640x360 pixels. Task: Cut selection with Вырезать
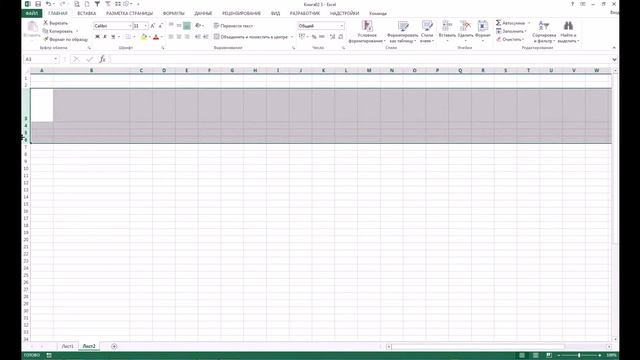click(x=56, y=23)
